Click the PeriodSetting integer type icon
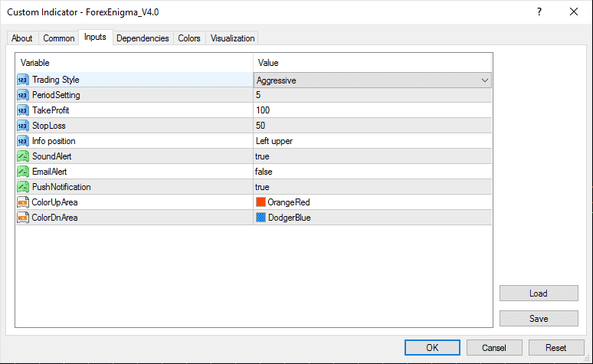This screenshot has height=364, width=593. pyautogui.click(x=23, y=95)
